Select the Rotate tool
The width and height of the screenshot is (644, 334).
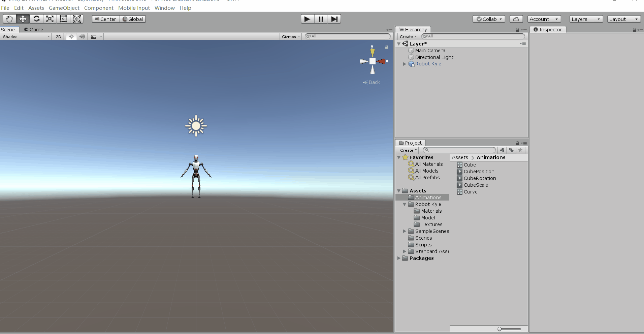[x=36, y=19]
